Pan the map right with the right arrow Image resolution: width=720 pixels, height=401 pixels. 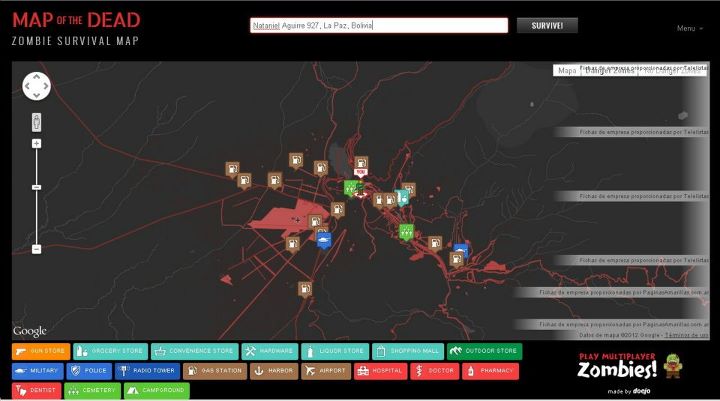[x=45, y=86]
